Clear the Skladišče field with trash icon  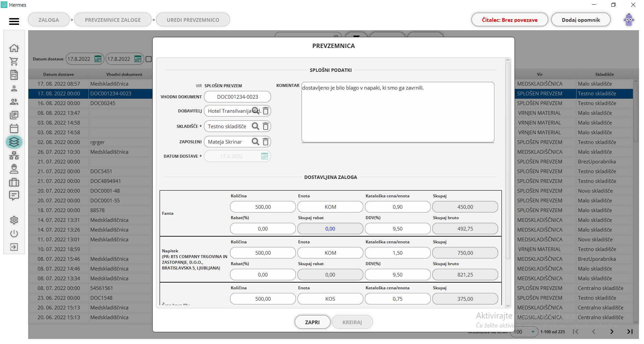[266, 126]
